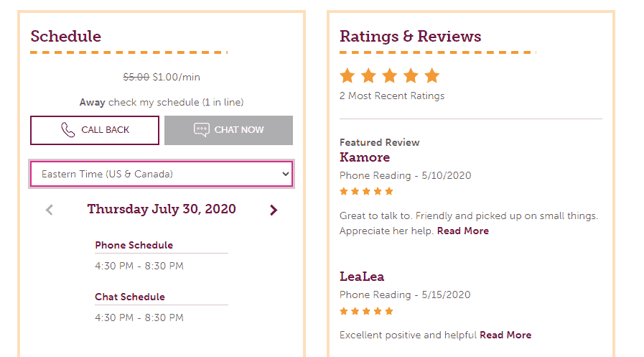Viewport: 644px width, 357px height.
Task: Click the 2 Most Recent Ratings text
Action: [x=392, y=96]
